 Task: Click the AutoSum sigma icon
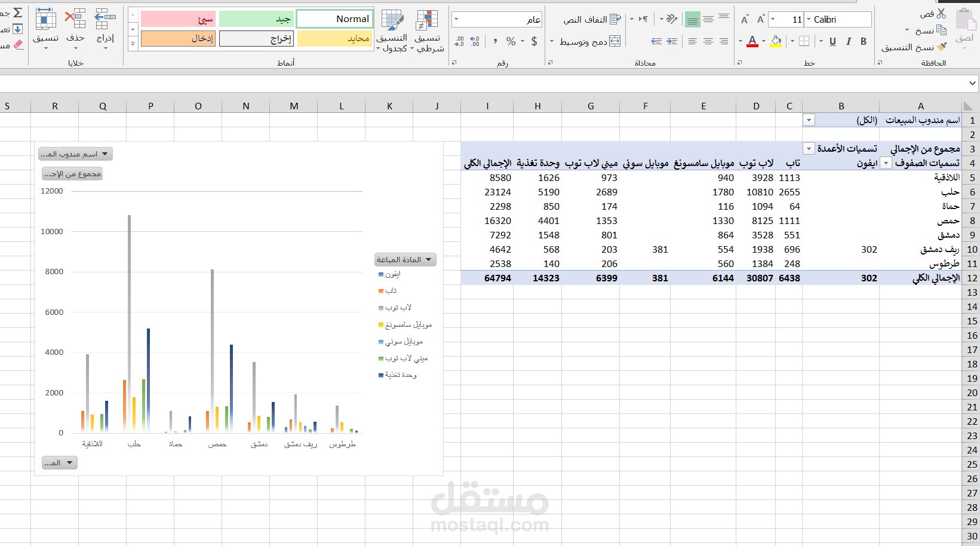[x=17, y=13]
